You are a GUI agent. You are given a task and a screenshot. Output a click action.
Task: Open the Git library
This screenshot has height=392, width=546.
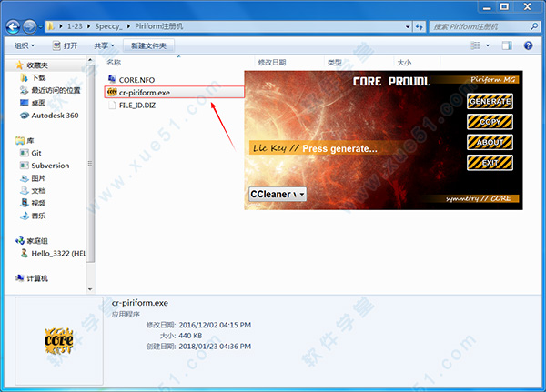tap(36, 153)
